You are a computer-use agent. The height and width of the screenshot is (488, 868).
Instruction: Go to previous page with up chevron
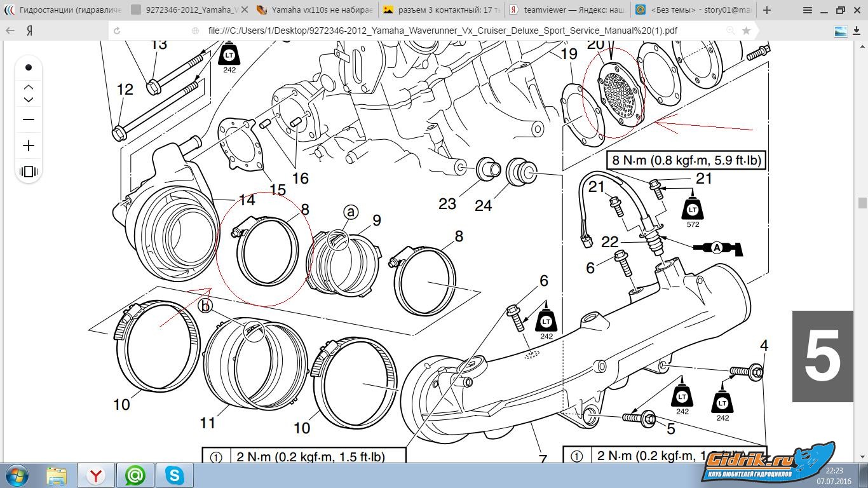[x=29, y=87]
